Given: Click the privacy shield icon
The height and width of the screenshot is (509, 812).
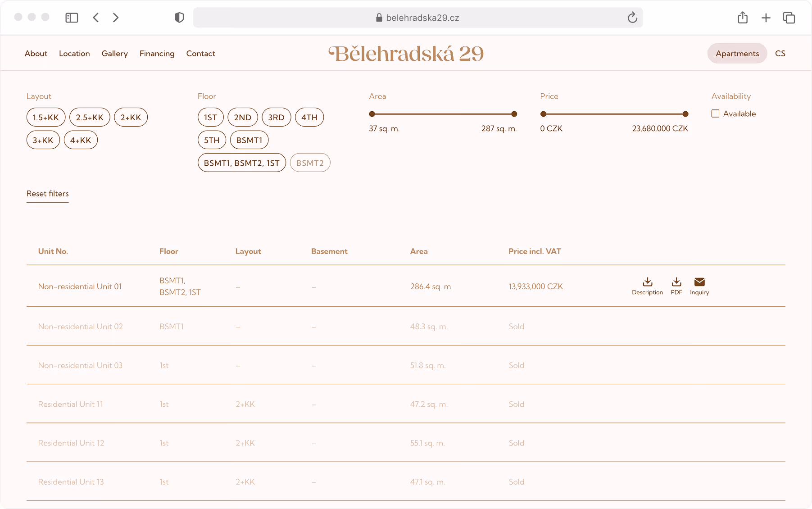Looking at the screenshot, I should click(x=179, y=18).
